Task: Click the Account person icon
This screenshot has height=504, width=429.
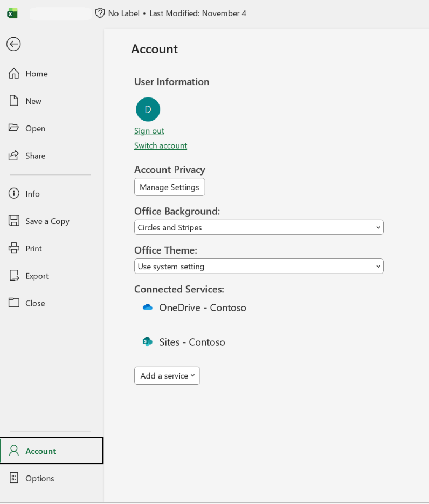Action: [x=14, y=451]
